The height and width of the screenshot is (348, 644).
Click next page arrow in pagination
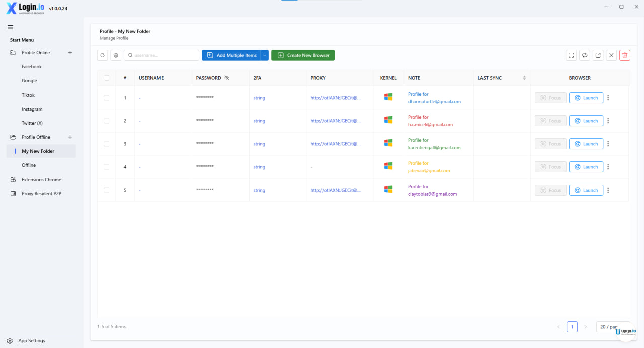(585, 327)
